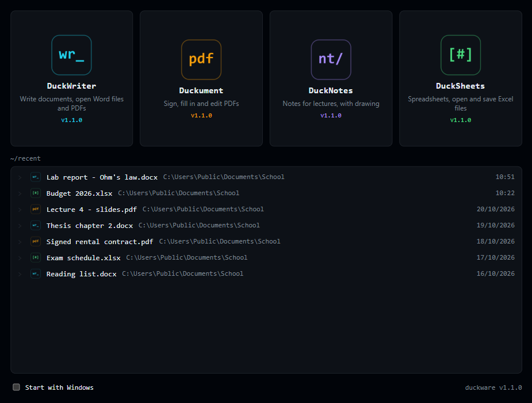Launch DuckSheets via its [#] icon
This screenshot has height=403, width=532.
pyautogui.click(x=461, y=55)
